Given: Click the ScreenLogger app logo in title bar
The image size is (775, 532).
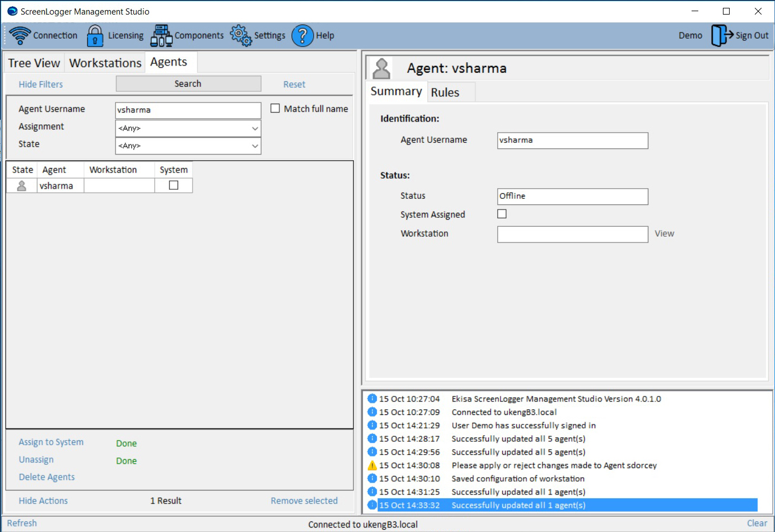Looking at the screenshot, I should pos(12,11).
